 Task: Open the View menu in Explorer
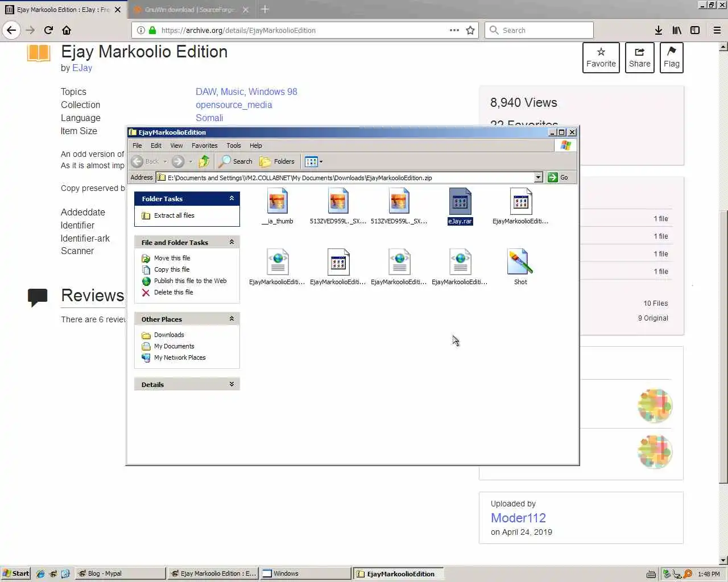click(177, 145)
